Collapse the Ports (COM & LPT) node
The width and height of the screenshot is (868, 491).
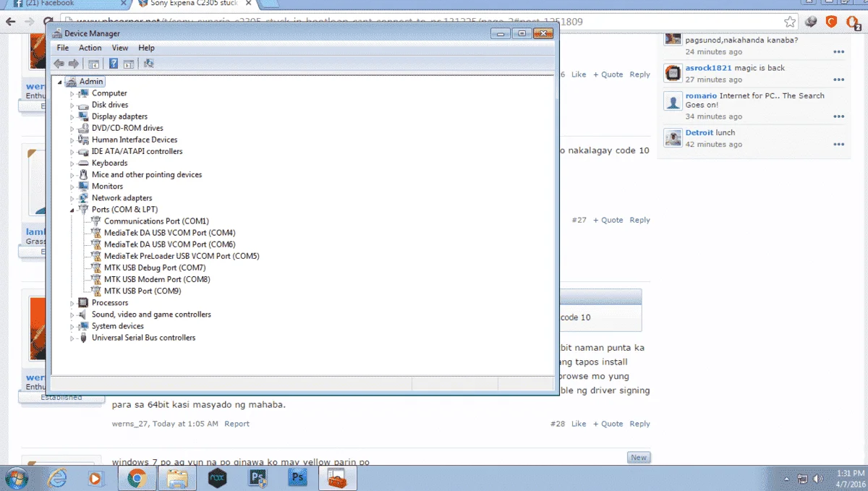click(x=72, y=210)
